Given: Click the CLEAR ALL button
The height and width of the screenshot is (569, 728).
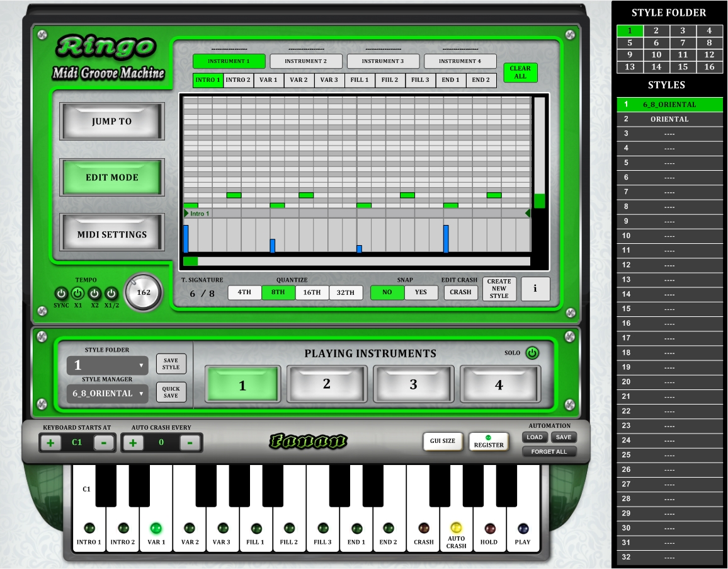Looking at the screenshot, I should pos(520,72).
